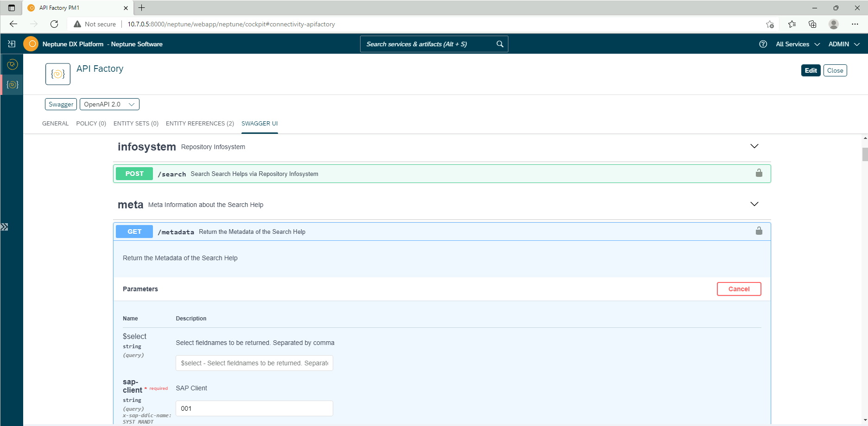Image resolution: width=868 pixels, height=426 pixels.
Task: Select the API Factory icon in sidebar
Action: tap(13, 85)
